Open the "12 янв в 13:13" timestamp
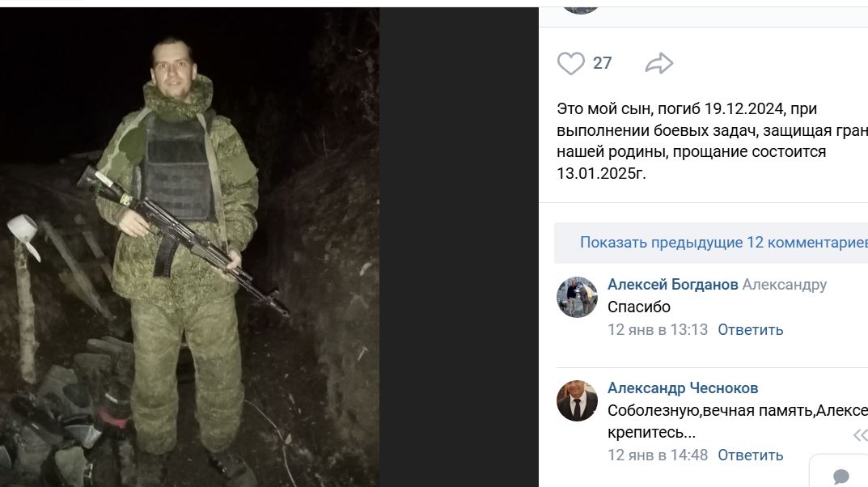Screen dimensions: 868x487 click(658, 330)
